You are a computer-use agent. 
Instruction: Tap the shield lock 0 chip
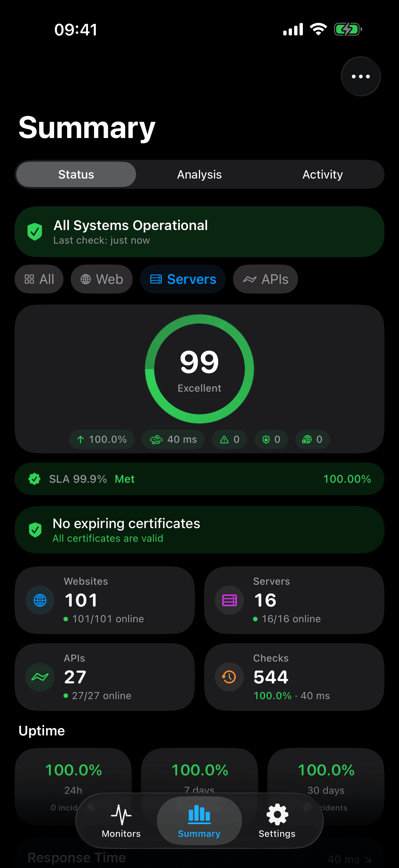click(x=271, y=439)
